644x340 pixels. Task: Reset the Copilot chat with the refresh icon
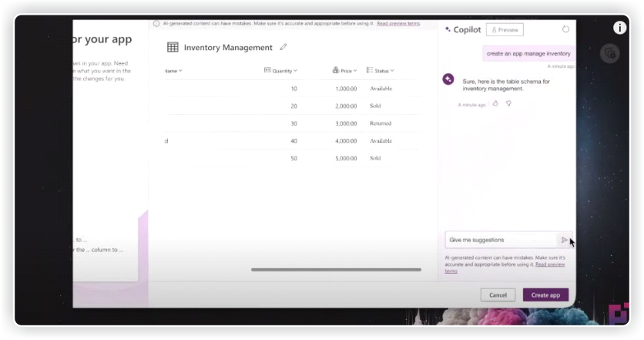point(565,29)
